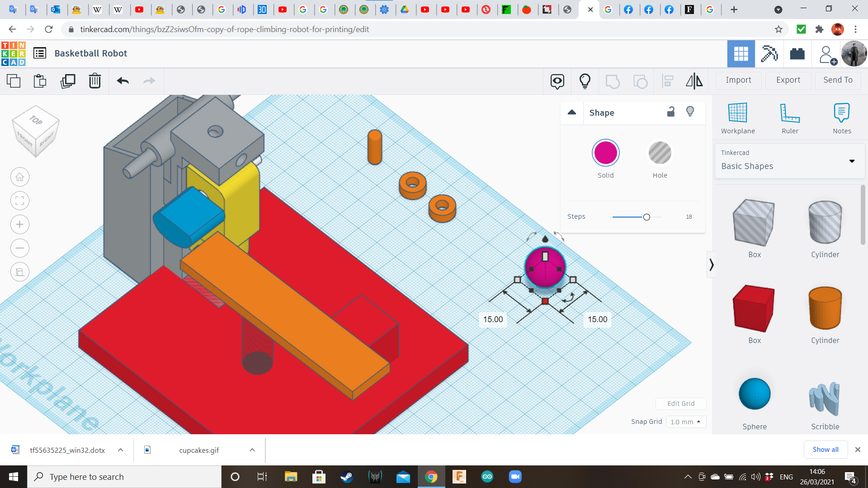Select the Solid shape option
Screen dimensions: 868x488
605,153
